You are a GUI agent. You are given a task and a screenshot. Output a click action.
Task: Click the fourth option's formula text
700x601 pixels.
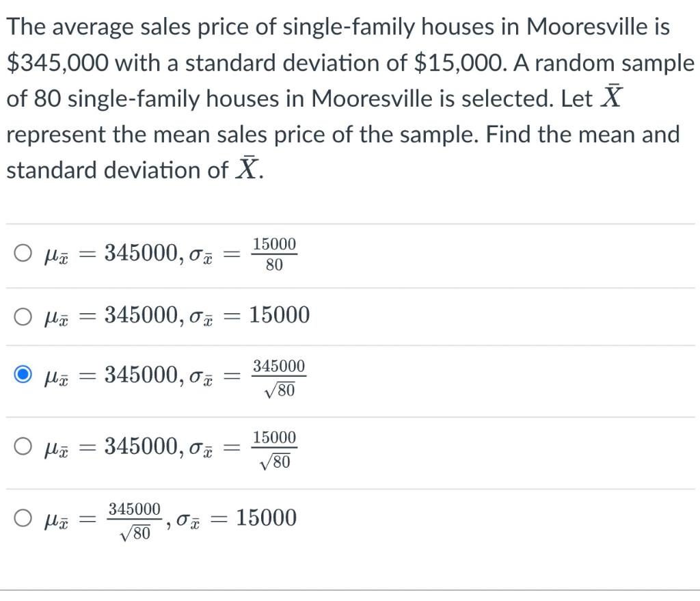click(x=171, y=446)
